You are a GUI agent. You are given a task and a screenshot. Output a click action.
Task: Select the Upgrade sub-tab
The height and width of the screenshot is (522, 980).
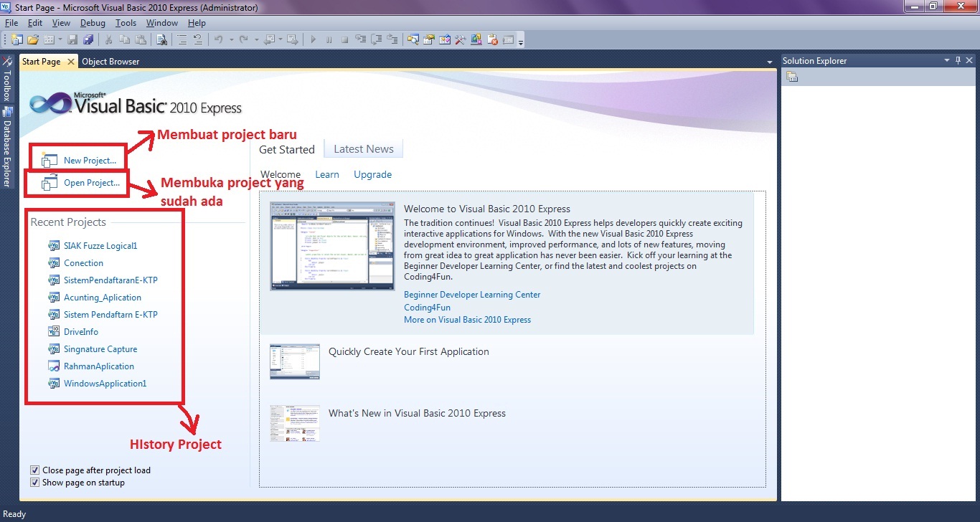(x=372, y=174)
